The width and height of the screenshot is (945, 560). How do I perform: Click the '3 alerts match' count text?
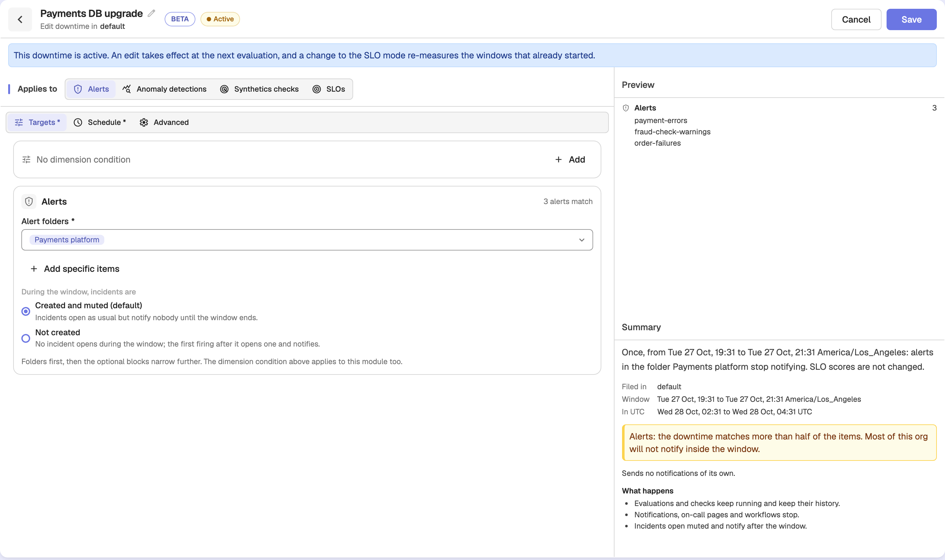pos(568,202)
